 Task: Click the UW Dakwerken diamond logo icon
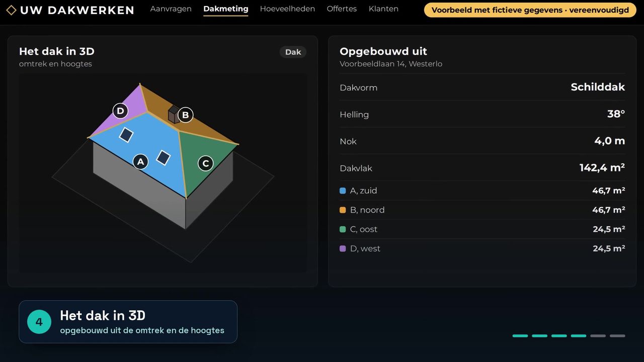click(x=11, y=10)
